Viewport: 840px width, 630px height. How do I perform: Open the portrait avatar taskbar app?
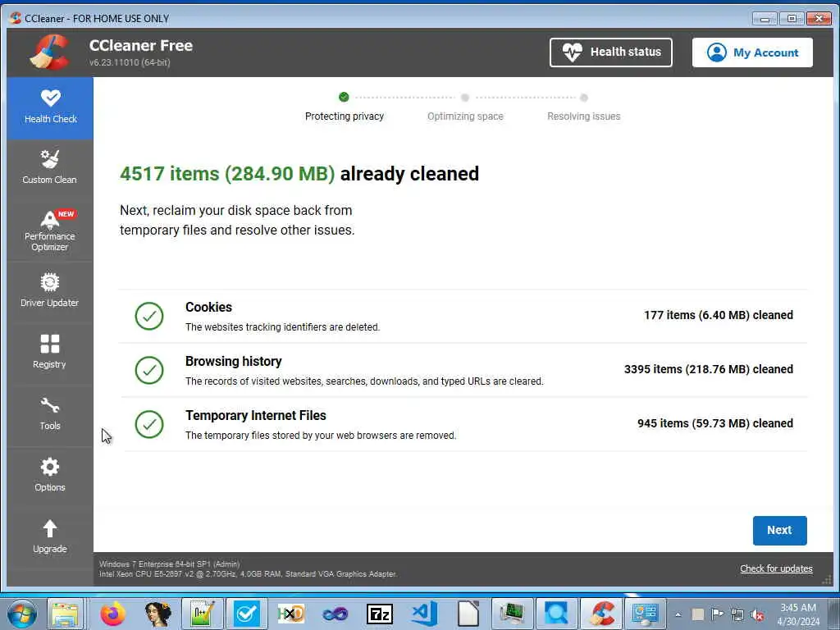(x=157, y=614)
